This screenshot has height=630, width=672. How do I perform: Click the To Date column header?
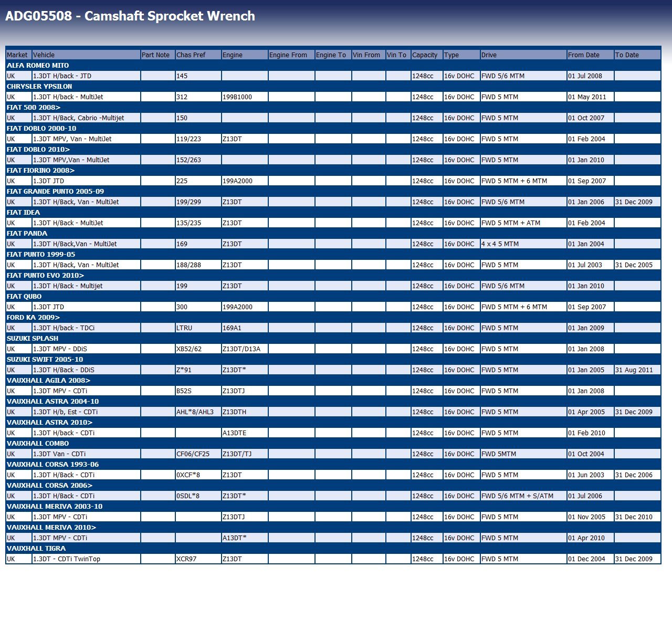point(637,55)
